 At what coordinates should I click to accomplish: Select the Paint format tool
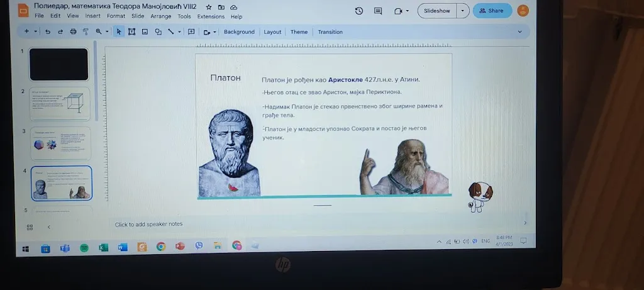pyautogui.click(x=85, y=31)
